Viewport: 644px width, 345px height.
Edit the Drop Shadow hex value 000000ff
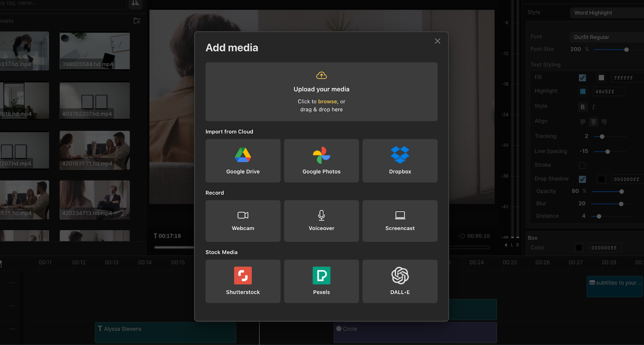627,179
